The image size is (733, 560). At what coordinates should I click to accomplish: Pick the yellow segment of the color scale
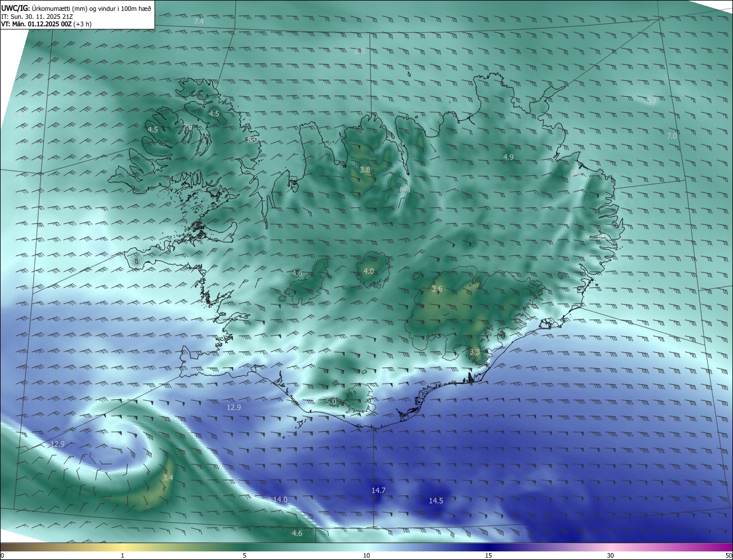point(123,547)
